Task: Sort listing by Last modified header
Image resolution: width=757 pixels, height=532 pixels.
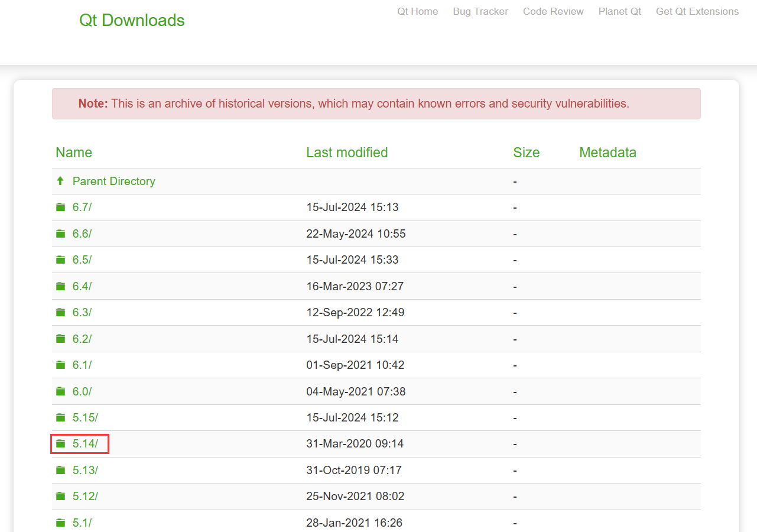Action: [347, 153]
